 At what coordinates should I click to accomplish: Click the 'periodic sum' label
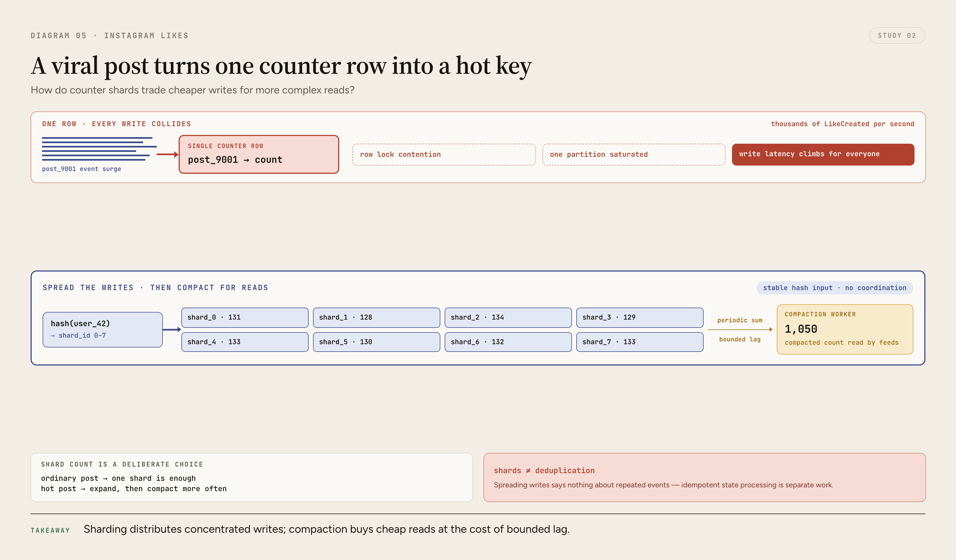740,320
